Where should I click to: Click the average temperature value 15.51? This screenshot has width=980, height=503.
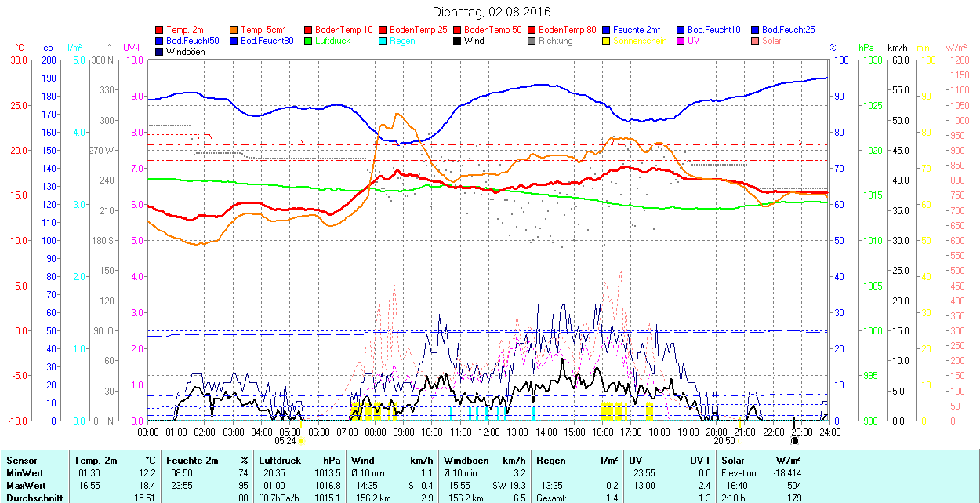[x=145, y=498]
